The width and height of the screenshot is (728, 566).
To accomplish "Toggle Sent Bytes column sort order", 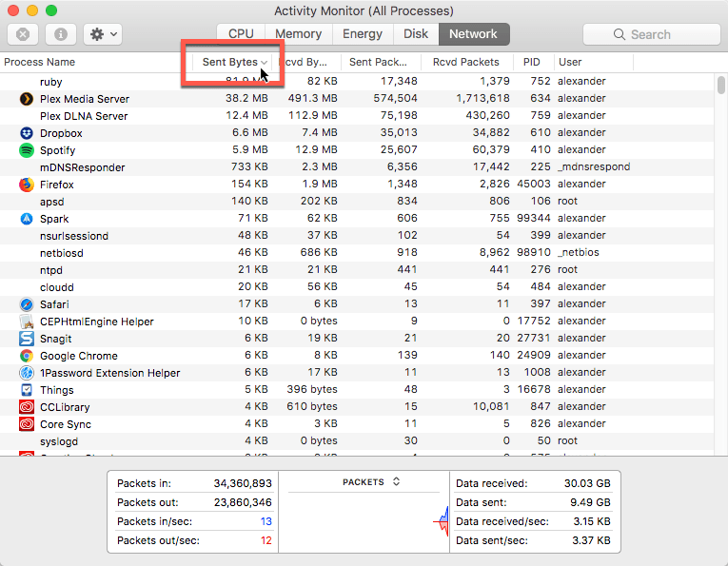I will tap(228, 62).
